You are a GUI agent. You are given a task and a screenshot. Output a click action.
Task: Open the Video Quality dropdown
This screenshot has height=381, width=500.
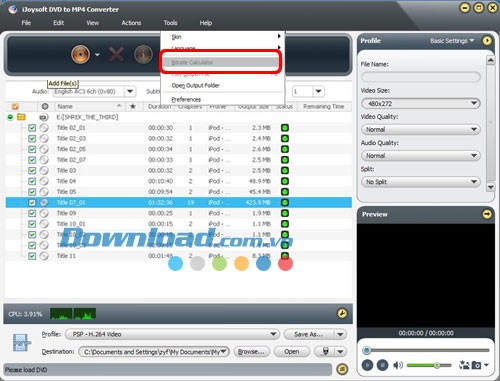pyautogui.click(x=421, y=129)
